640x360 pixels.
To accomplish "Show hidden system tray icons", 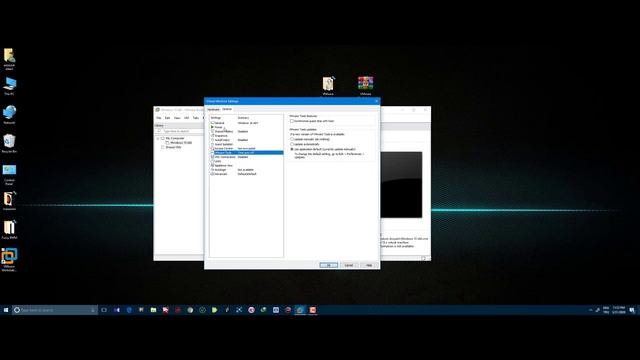I will 591,310.
